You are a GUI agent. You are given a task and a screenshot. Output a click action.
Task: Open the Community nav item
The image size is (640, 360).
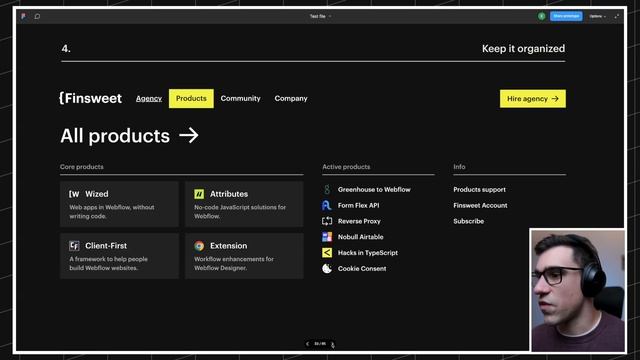[240, 98]
